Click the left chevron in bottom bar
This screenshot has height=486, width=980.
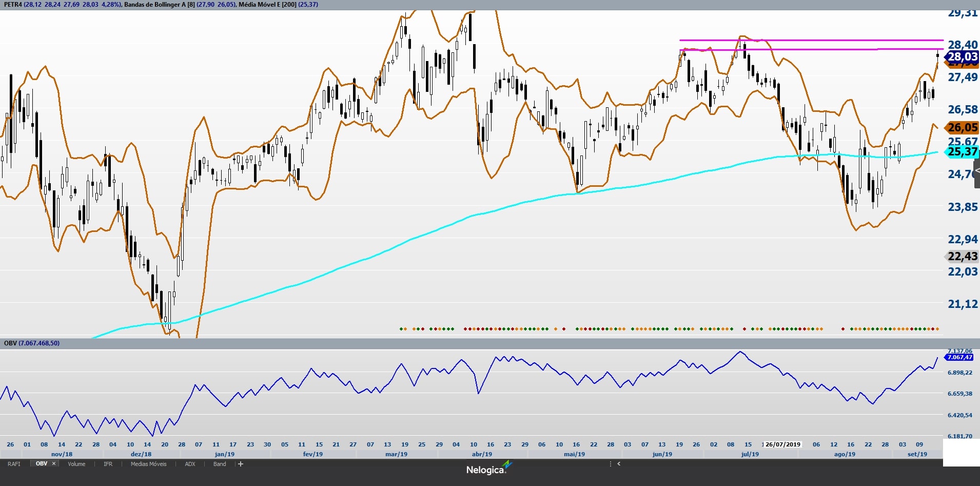tap(619, 464)
